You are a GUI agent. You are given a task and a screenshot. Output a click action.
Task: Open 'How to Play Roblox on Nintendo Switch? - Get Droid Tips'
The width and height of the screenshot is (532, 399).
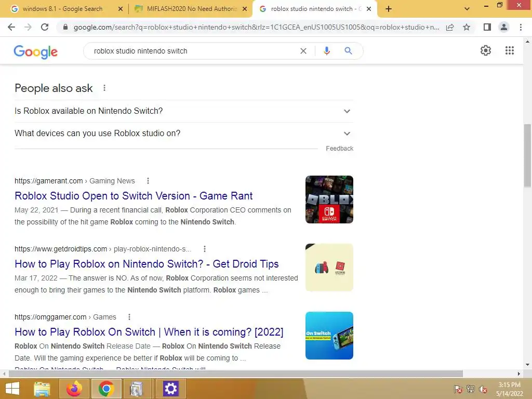tap(147, 264)
